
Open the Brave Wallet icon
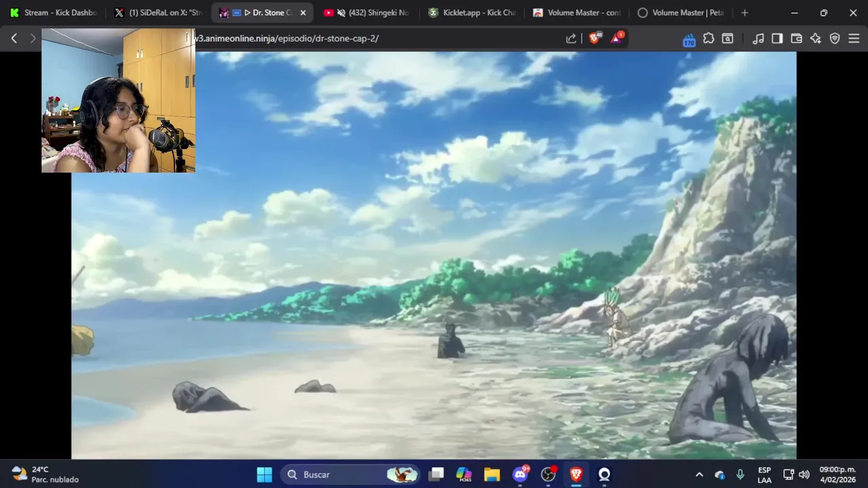click(x=797, y=39)
